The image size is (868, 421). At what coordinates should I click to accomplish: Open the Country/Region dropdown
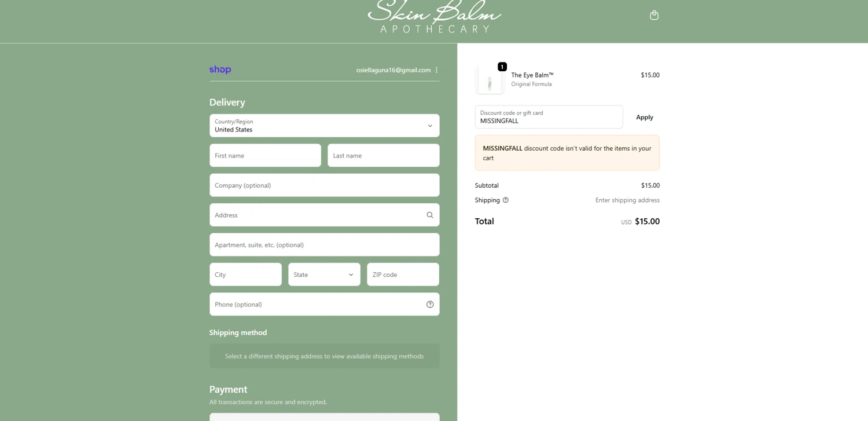[x=324, y=126]
